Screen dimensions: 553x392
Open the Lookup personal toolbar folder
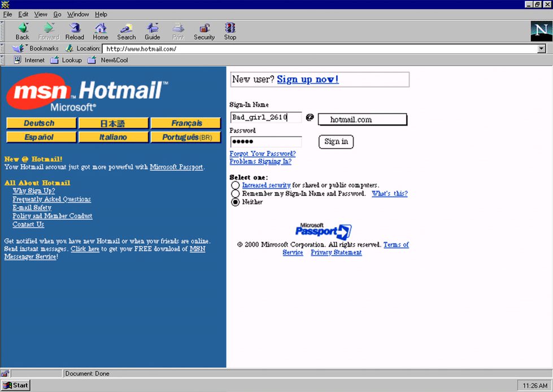(x=66, y=60)
